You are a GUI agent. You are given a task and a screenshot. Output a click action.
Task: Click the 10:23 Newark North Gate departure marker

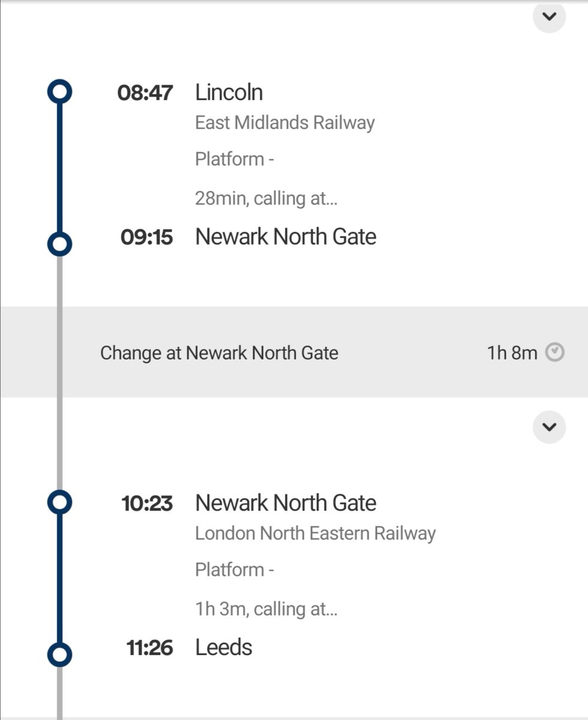pos(59,503)
